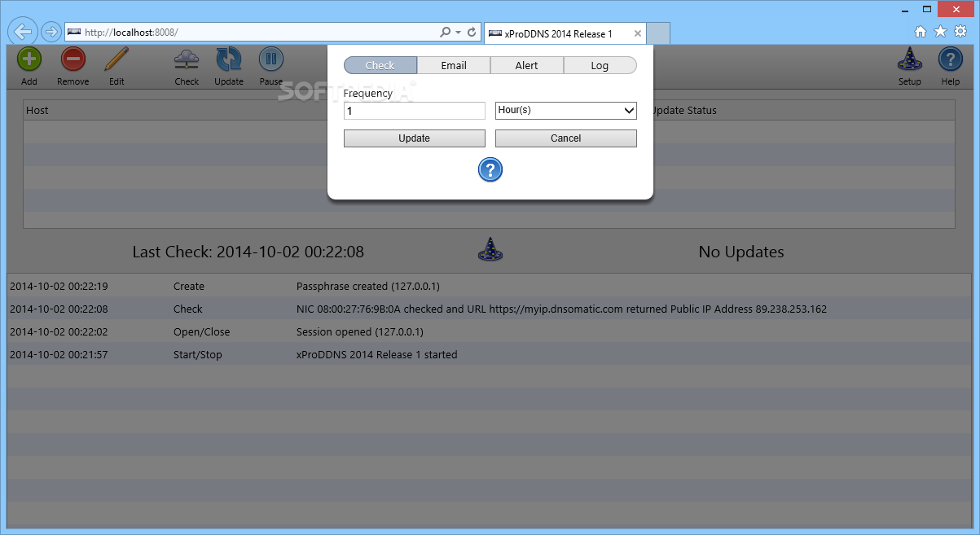This screenshot has width=980, height=535.
Task: Select the Edit pencil icon
Action: (x=116, y=59)
